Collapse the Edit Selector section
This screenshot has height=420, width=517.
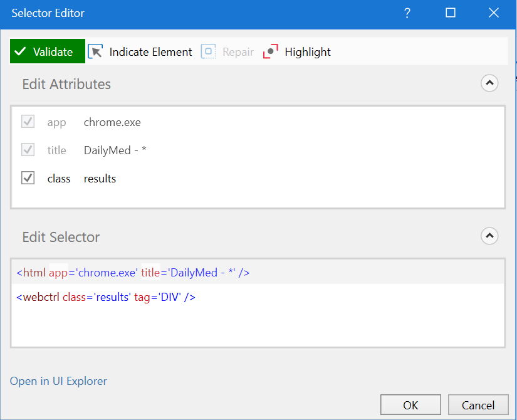point(489,236)
